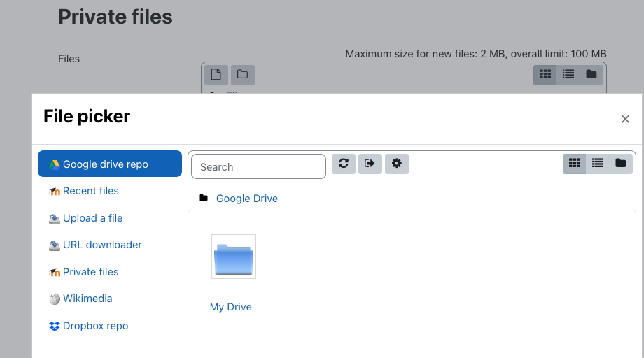The height and width of the screenshot is (358, 644).
Task: Switch file picker to icon grid view
Action: coord(574,163)
